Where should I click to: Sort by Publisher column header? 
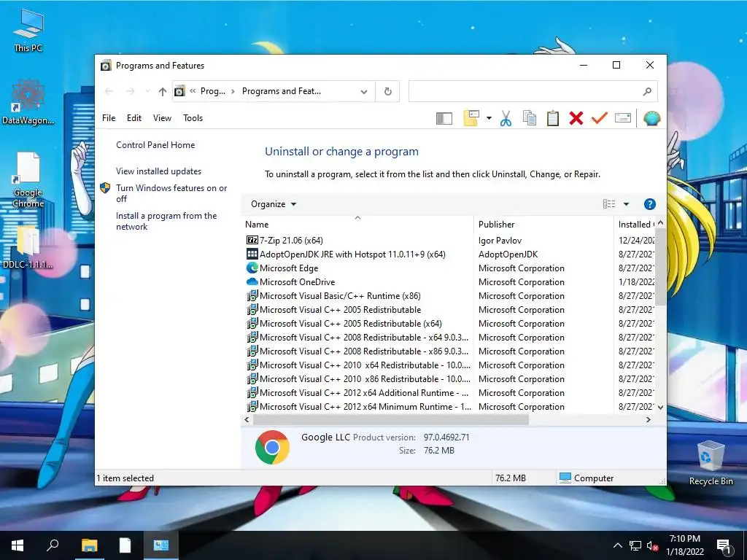(x=543, y=225)
